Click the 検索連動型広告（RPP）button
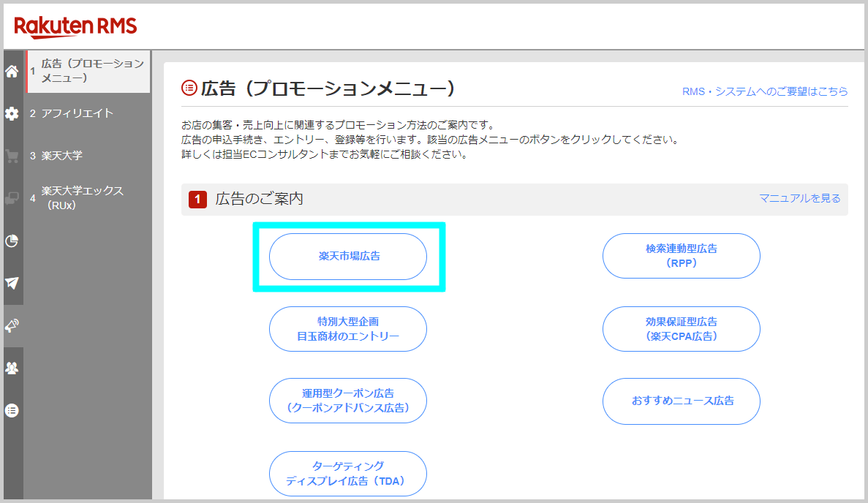 pyautogui.click(x=681, y=256)
